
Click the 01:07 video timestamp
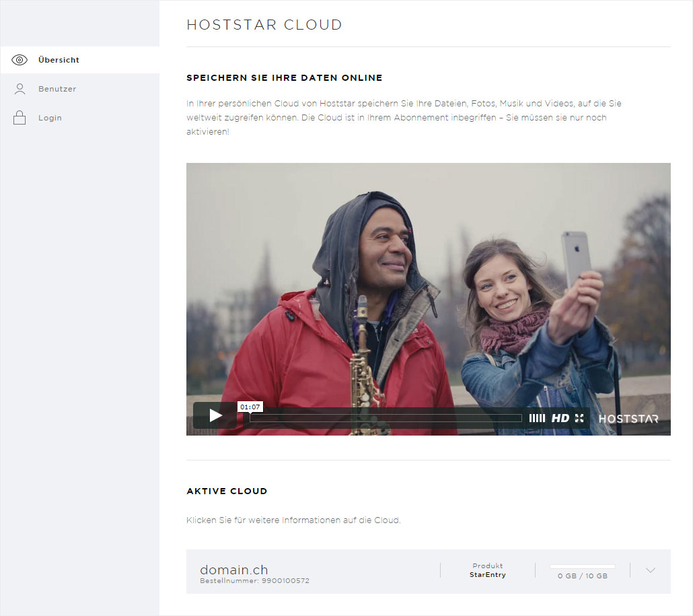point(250,407)
